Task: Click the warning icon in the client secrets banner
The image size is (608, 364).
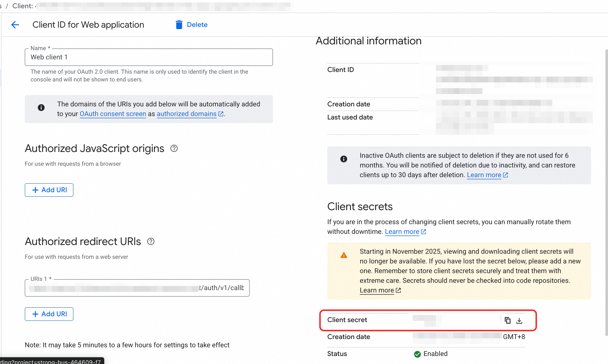Action: (344, 255)
